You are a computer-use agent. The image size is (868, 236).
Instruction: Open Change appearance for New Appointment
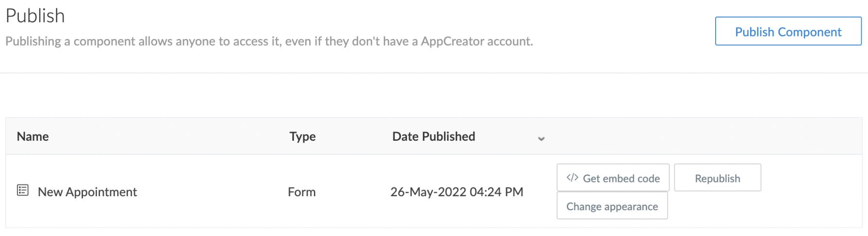[x=612, y=206]
